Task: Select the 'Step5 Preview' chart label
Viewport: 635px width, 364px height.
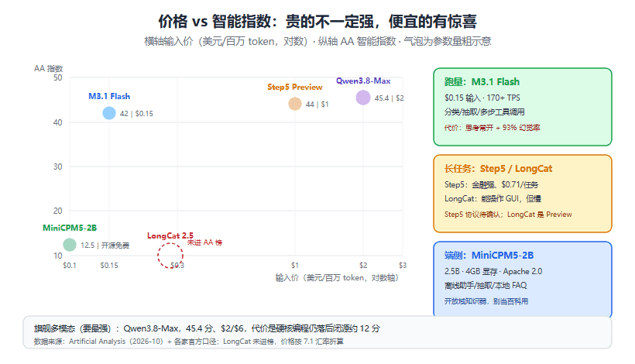Action: tap(295, 87)
